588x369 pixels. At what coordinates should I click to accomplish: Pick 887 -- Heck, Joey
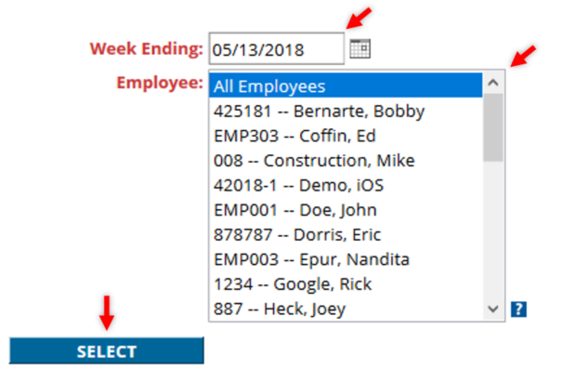tap(346, 309)
